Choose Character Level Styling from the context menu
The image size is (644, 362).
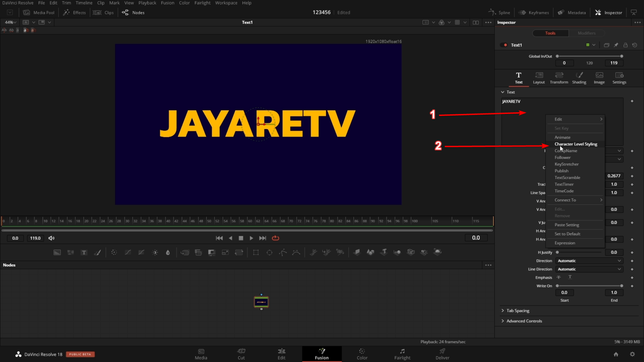pos(576,144)
